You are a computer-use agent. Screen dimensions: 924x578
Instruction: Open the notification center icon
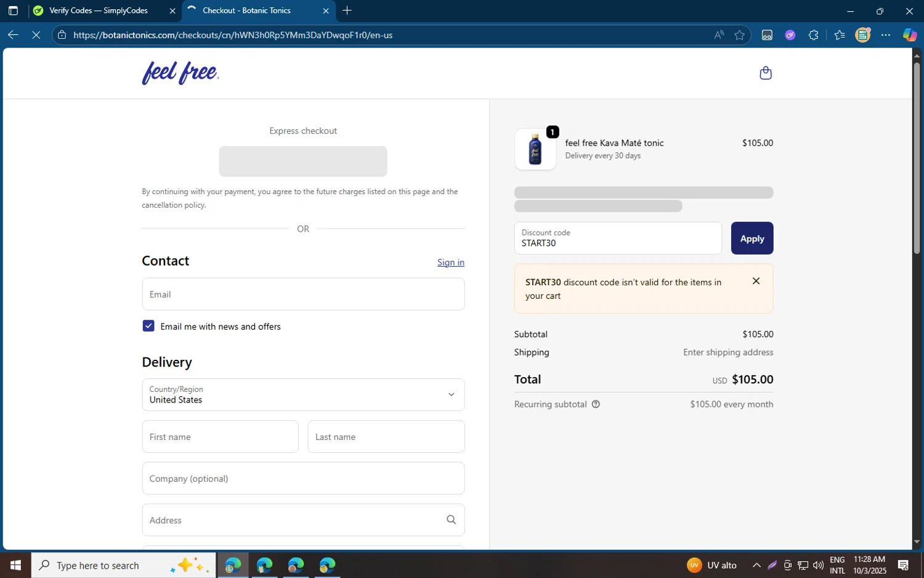(903, 565)
